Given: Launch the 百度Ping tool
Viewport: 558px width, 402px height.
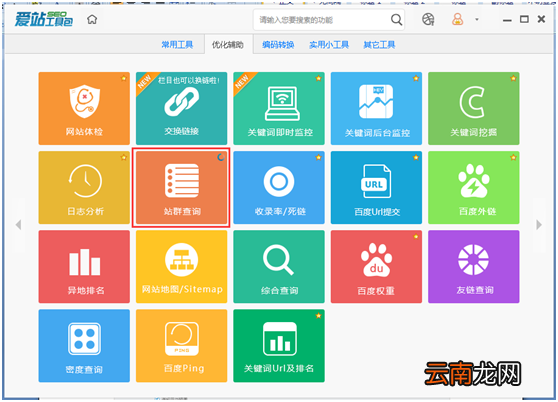Looking at the screenshot, I should (x=181, y=346).
